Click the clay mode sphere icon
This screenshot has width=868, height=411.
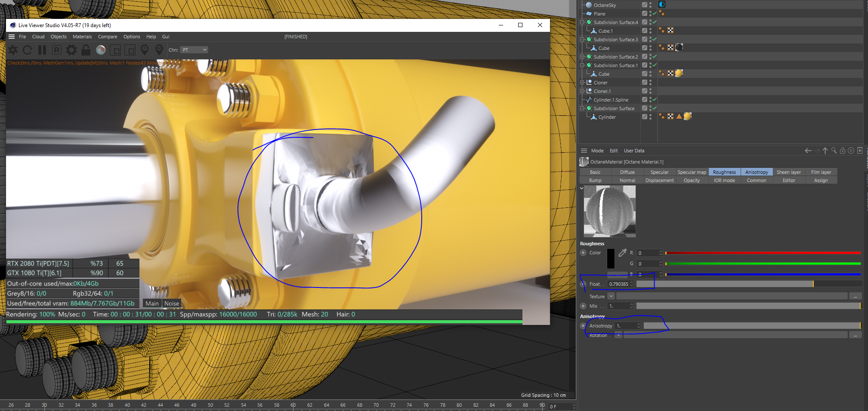[x=101, y=50]
